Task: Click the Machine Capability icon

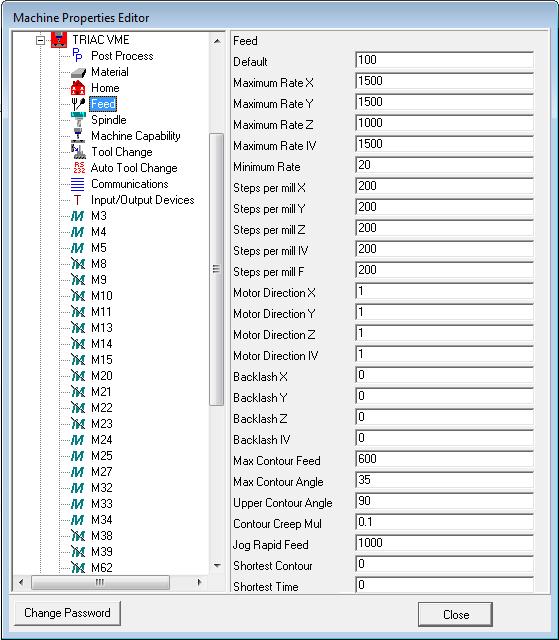Action: tap(78, 136)
